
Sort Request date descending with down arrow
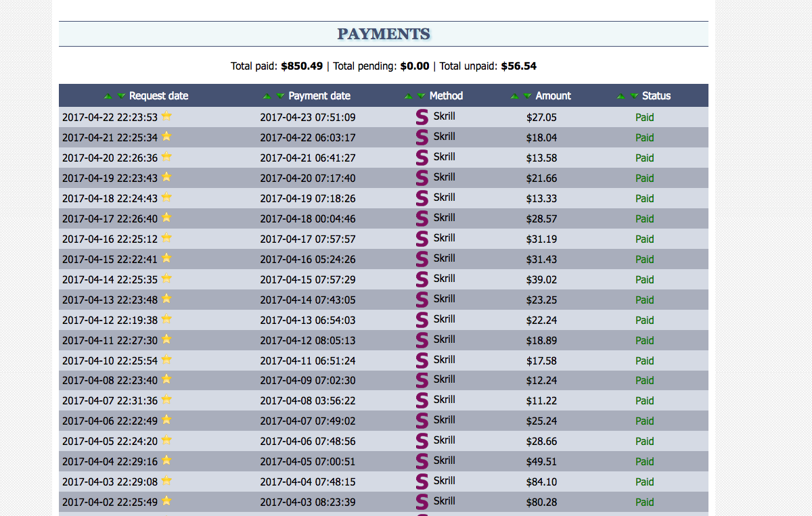click(x=122, y=96)
